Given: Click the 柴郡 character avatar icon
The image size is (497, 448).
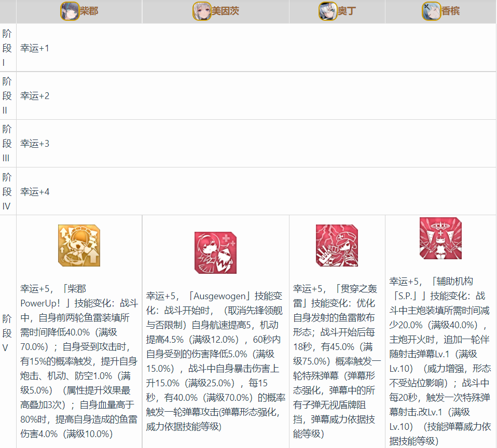Looking at the screenshot, I should pos(70,11).
